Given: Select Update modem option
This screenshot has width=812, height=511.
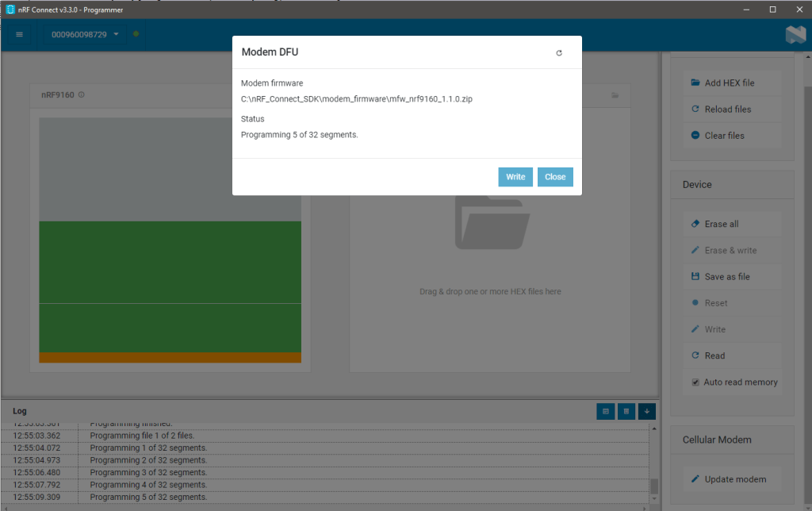Looking at the screenshot, I should (x=727, y=479).
